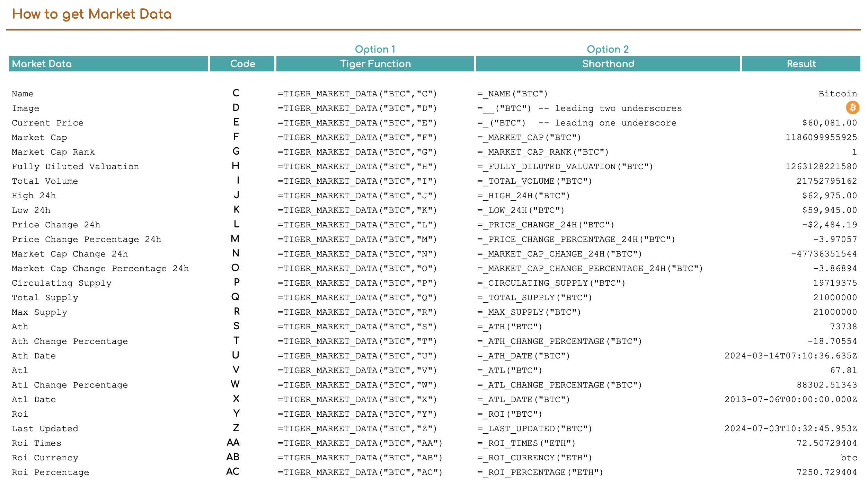Select the leading two underscores shorthand cell
868x486 pixels.
click(579, 108)
